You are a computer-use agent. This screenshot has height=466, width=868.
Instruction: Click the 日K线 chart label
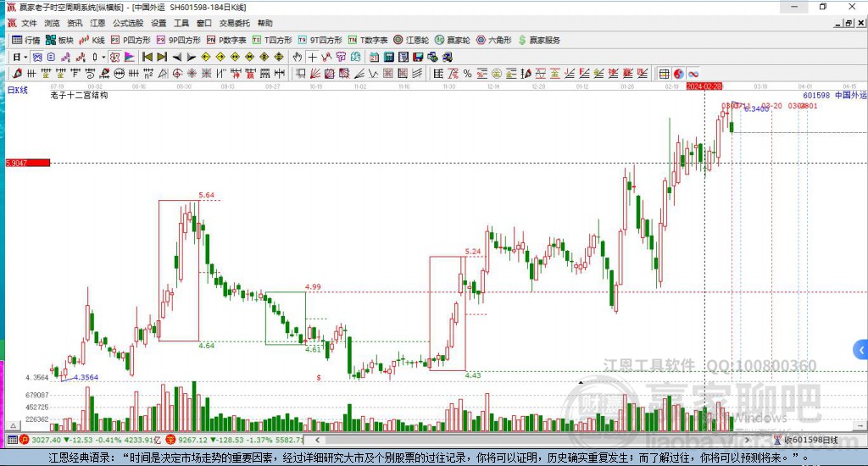pos(17,90)
